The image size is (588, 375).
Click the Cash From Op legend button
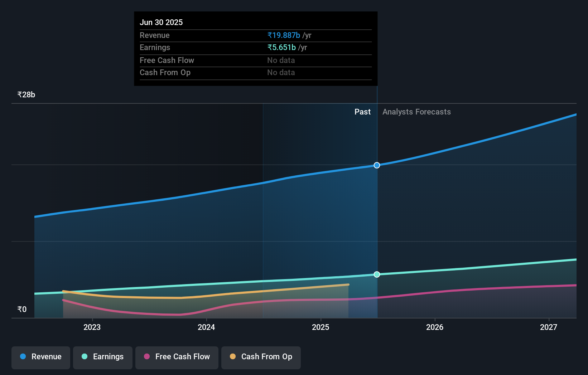pyautogui.click(x=261, y=357)
